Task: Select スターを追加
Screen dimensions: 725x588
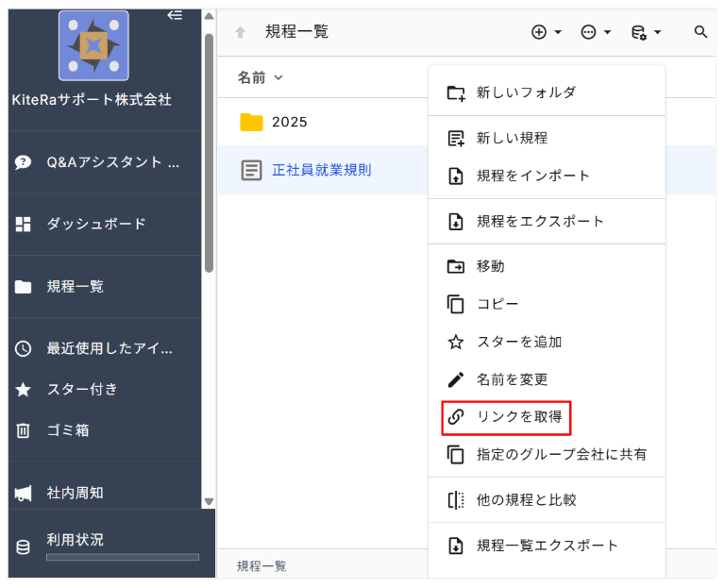Action: coord(547,342)
